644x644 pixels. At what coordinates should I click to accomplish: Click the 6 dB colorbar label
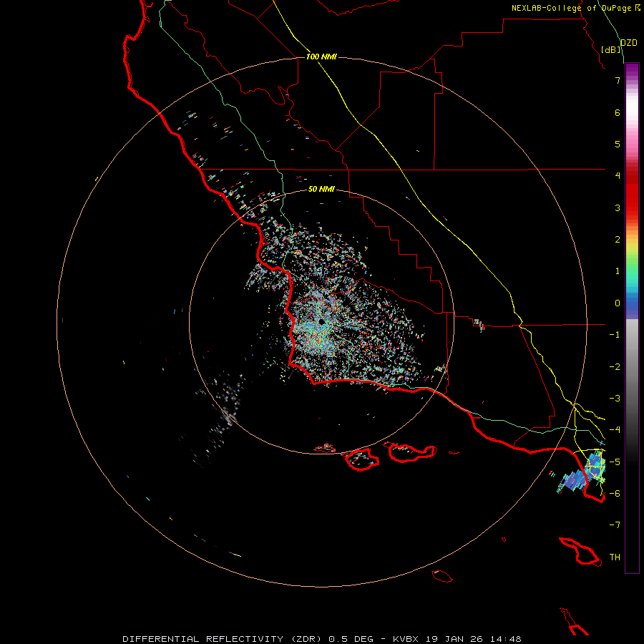[618, 112]
